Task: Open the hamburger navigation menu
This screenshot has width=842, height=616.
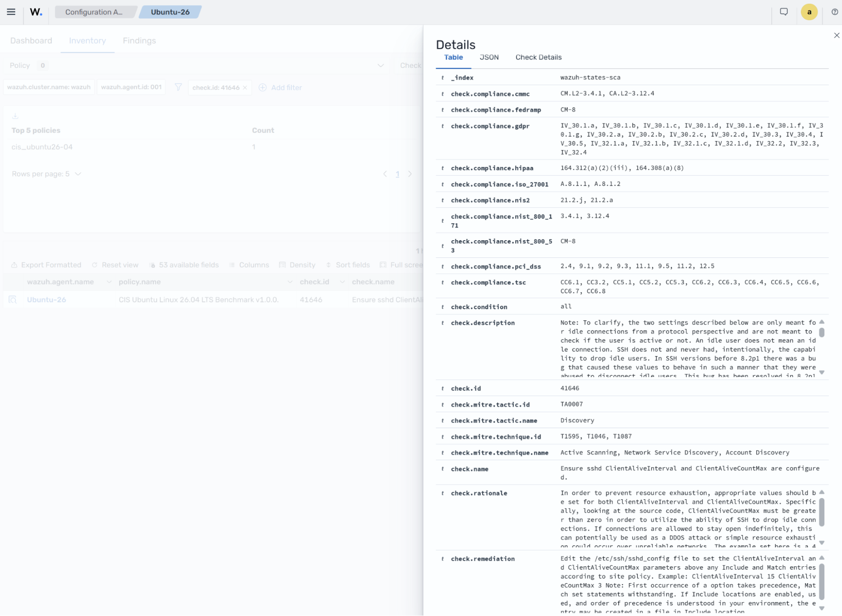Action: 11,12
